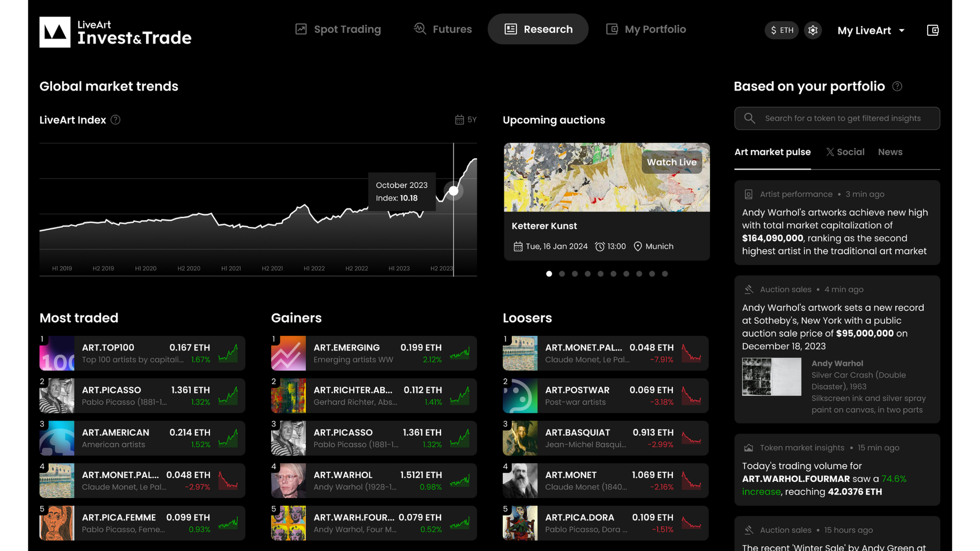Screen dimensions: 980x551
Task: Click the LiveArt logo icon
Action: coord(55,32)
